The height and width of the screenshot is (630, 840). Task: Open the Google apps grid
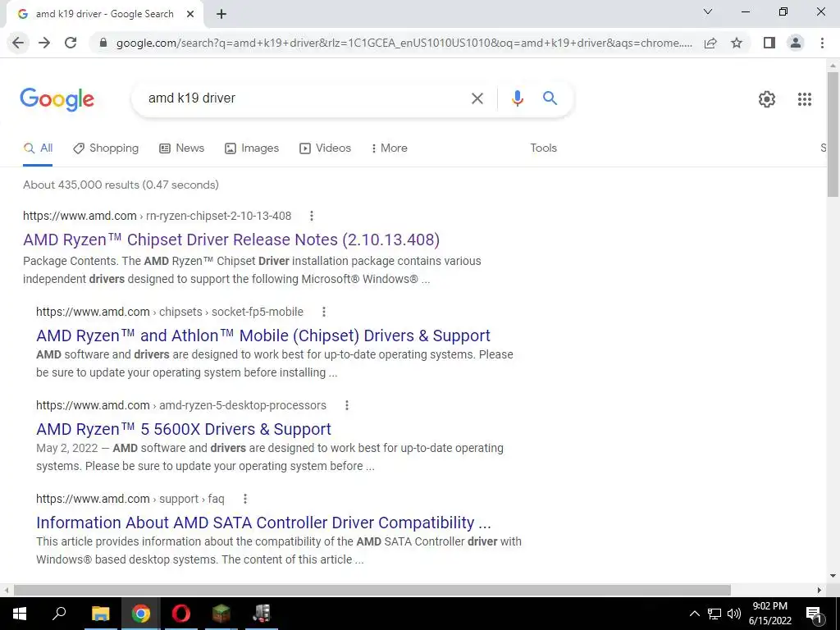pos(805,99)
